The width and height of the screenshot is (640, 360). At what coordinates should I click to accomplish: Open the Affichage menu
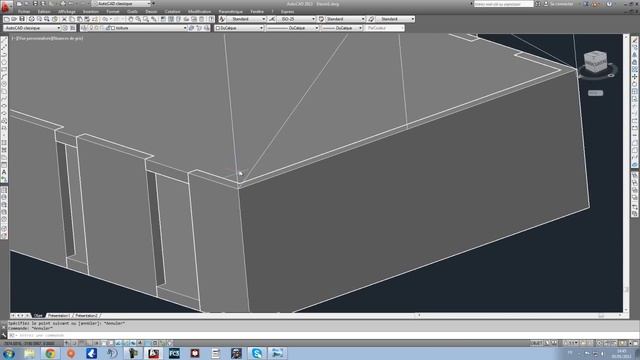coord(67,11)
